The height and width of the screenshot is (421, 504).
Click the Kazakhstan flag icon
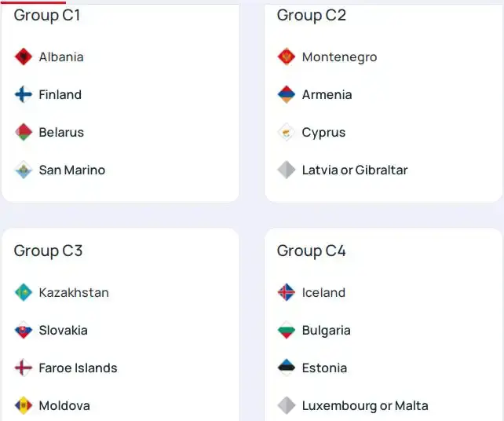[x=24, y=292]
